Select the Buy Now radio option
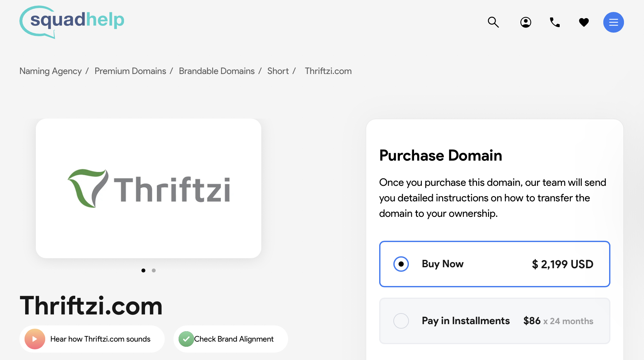644x360 pixels. (x=401, y=264)
